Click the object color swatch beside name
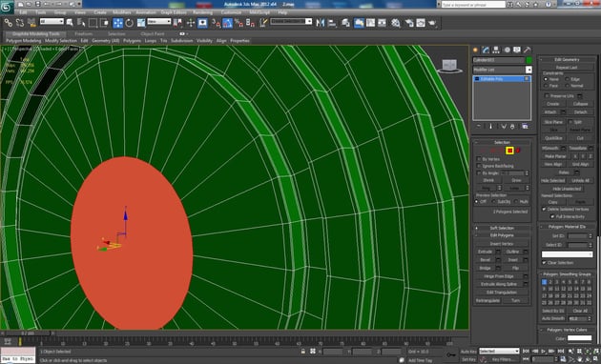Viewport: 601px width, 364px height. [528, 60]
